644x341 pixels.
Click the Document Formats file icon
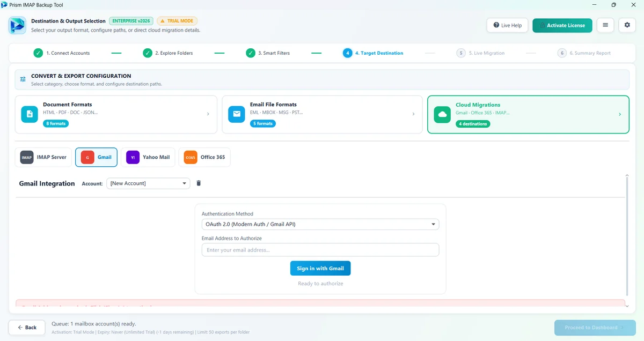30,114
